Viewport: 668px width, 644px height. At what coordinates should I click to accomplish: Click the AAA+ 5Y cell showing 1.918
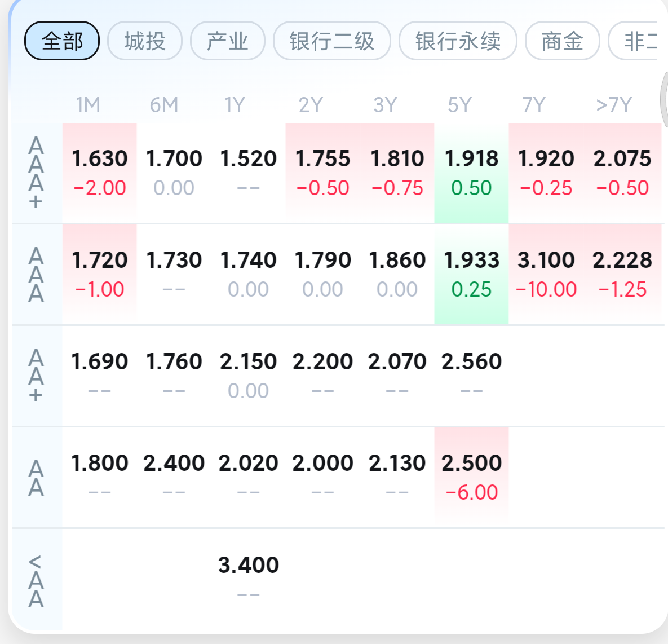[x=472, y=173]
